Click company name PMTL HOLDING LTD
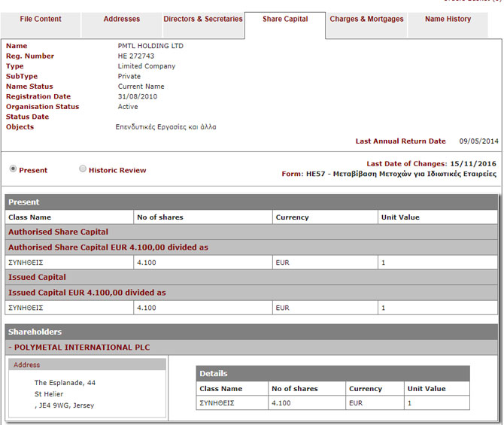 [x=150, y=46]
